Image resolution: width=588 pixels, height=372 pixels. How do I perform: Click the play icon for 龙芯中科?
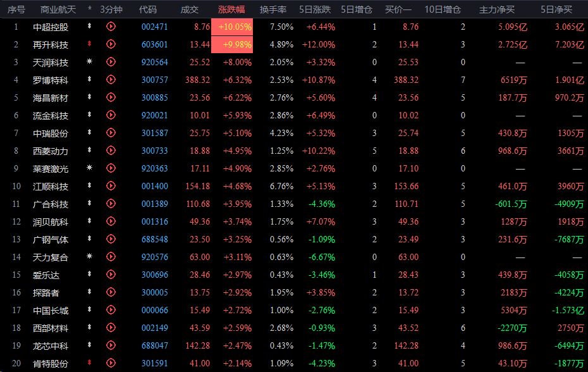[x=111, y=346]
